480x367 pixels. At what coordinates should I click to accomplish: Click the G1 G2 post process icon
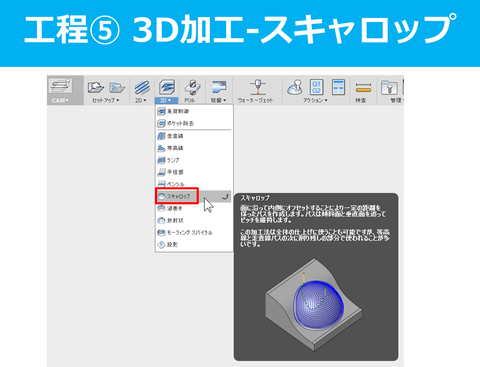317,87
